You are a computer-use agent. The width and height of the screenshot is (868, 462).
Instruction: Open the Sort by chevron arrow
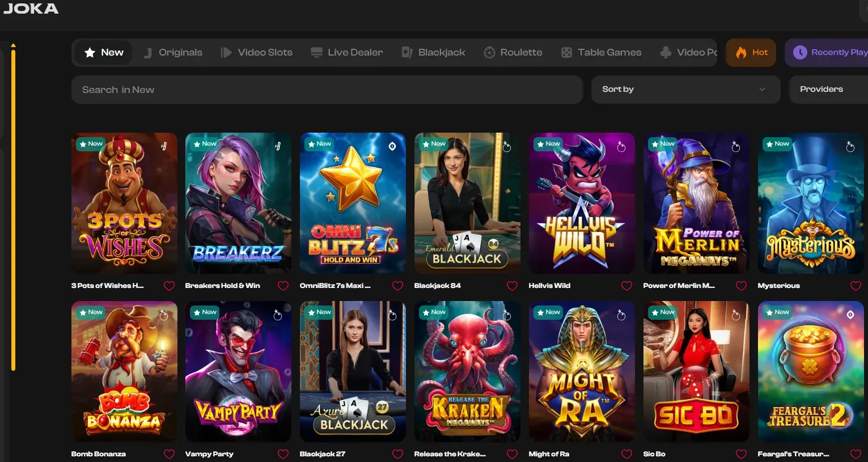click(x=763, y=89)
